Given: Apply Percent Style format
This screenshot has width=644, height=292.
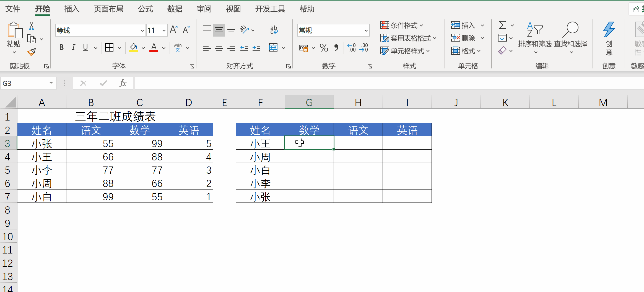Looking at the screenshot, I should tap(324, 48).
